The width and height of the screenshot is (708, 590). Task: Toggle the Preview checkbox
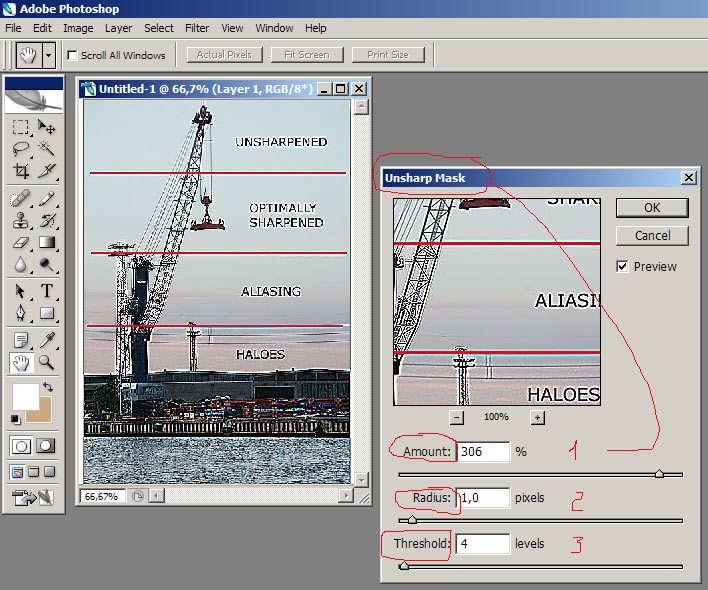point(623,267)
